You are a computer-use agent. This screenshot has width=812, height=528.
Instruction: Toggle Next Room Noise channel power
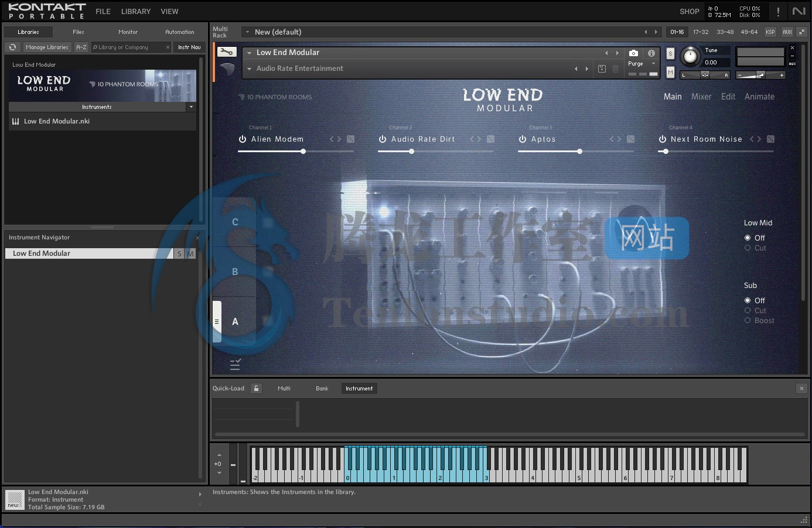[663, 139]
